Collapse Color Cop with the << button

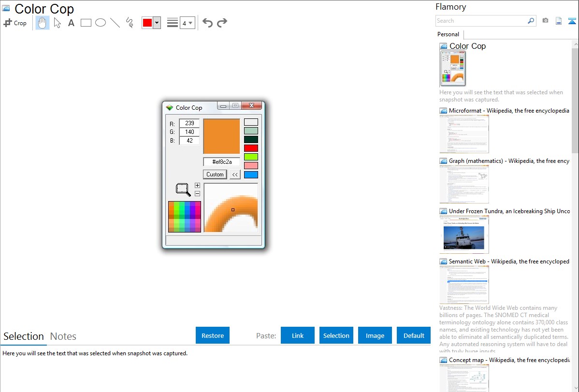coord(235,174)
